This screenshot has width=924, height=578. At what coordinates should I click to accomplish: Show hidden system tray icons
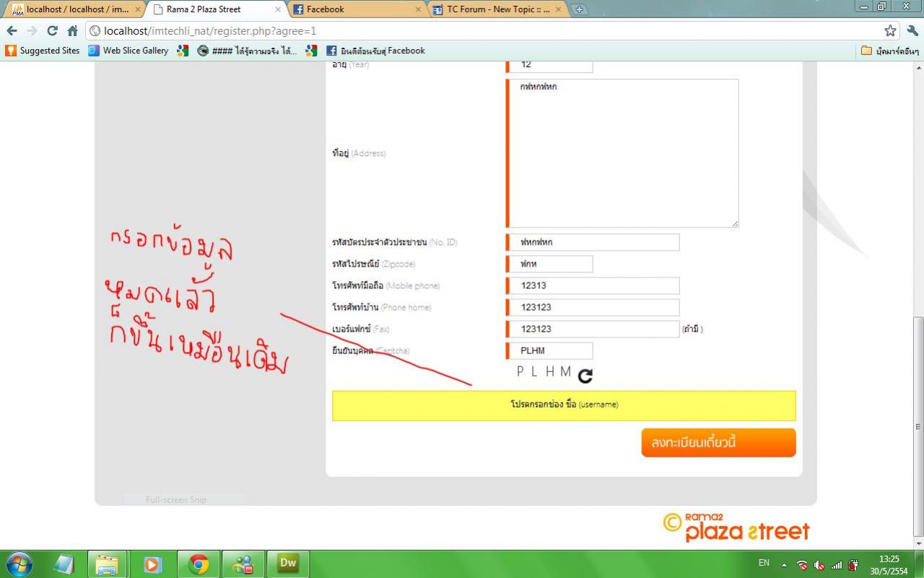(x=784, y=564)
